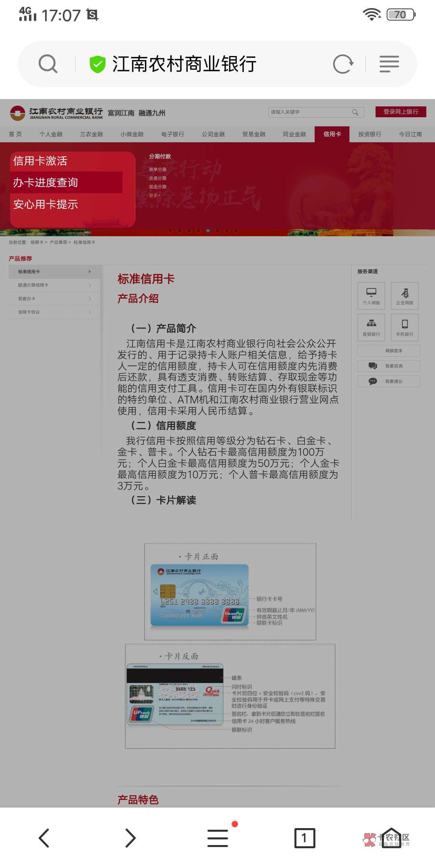Tap the battery 70 indicator
The height and width of the screenshot is (868, 435).
click(x=401, y=15)
